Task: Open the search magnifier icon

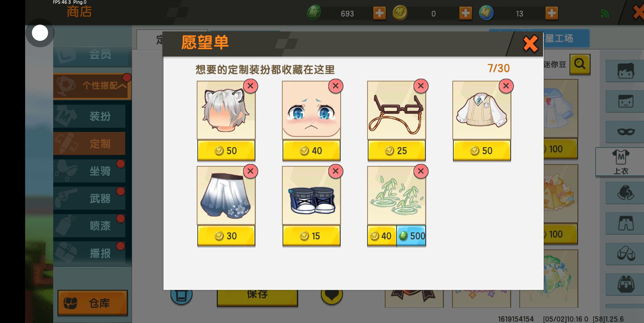Action: click(580, 64)
